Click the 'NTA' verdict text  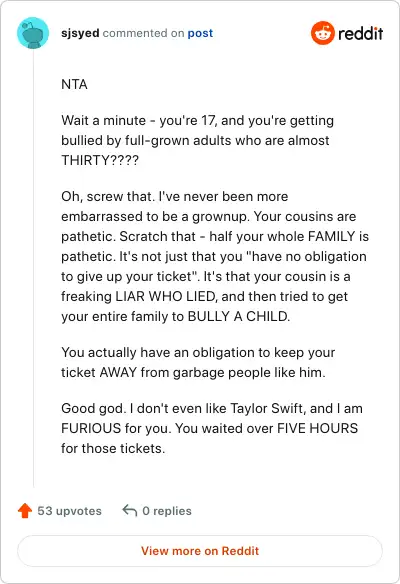pos(74,84)
